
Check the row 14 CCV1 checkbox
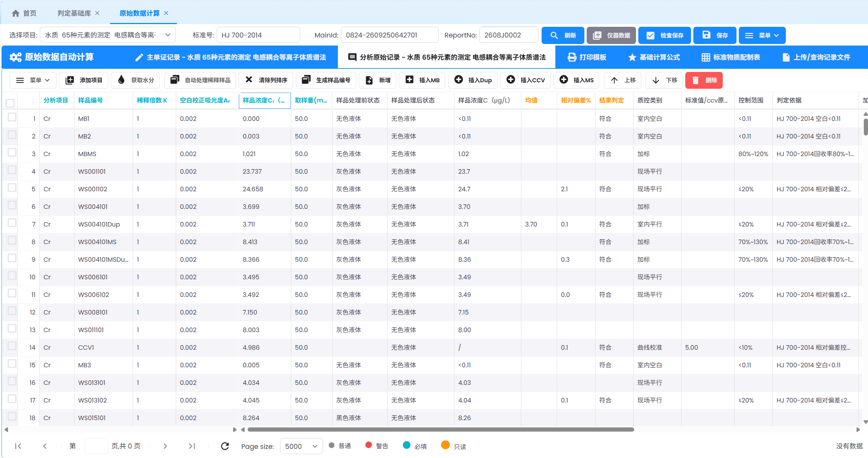(x=12, y=346)
